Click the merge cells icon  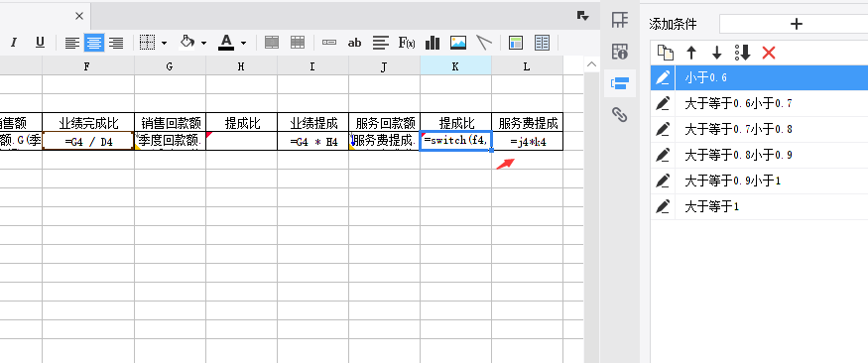pos(271,43)
